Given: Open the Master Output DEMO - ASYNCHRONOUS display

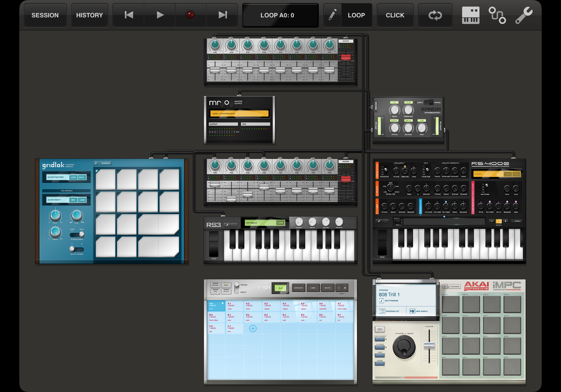Looking at the screenshot, I should point(239,114).
